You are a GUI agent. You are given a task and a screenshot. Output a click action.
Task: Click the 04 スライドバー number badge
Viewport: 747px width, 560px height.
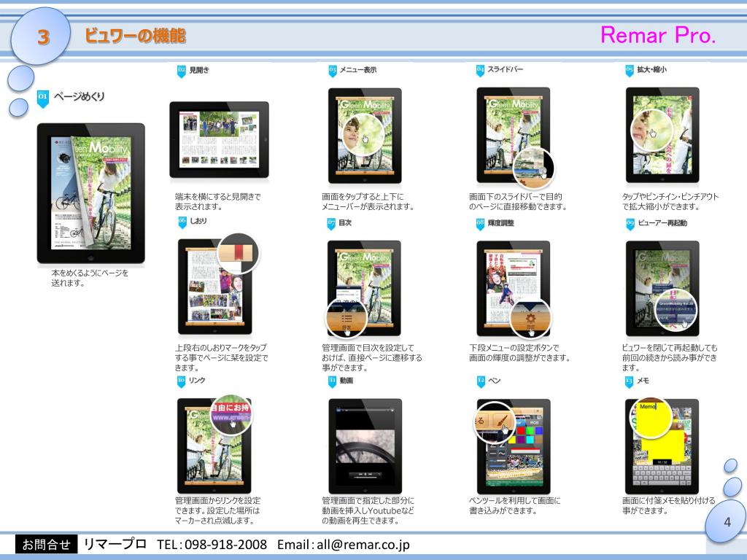(480, 71)
